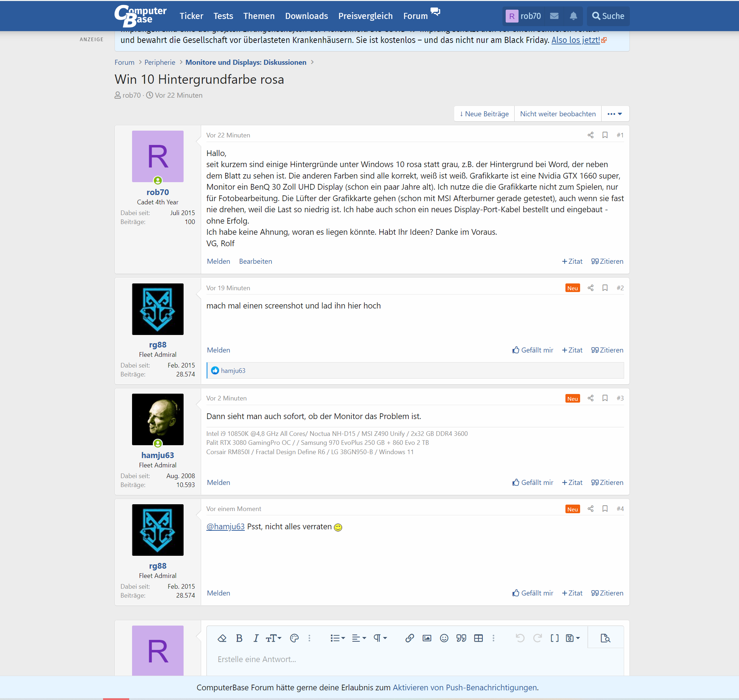Expand the thread tools three-dots menu
Screen dimensions: 739x700
615,114
